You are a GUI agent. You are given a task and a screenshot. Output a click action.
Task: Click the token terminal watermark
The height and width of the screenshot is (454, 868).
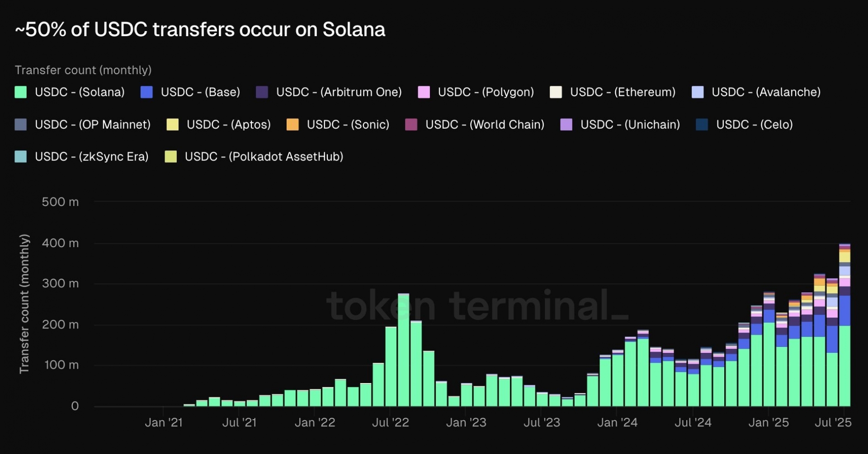[x=477, y=306]
